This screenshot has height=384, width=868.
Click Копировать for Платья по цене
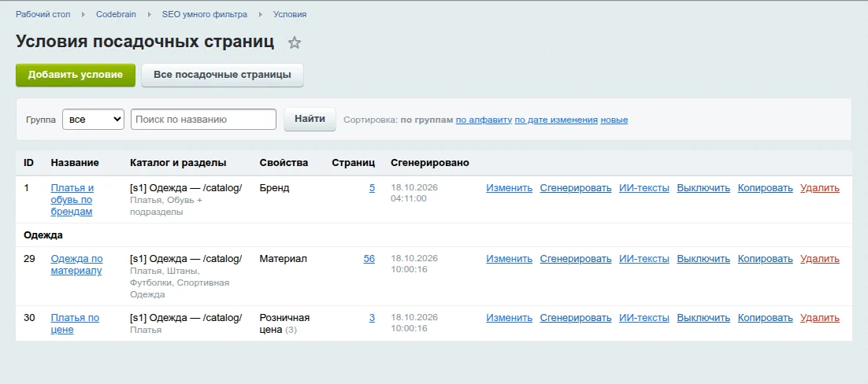[765, 318]
